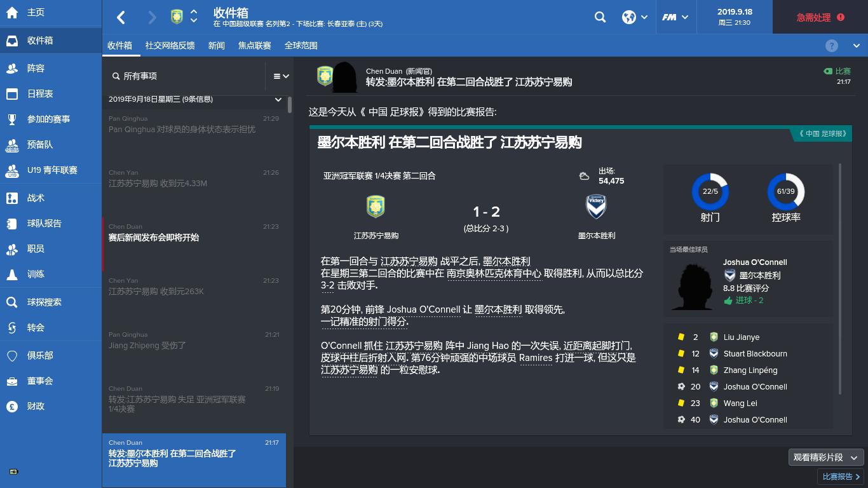Collapse the September 18 message group chevron
The height and width of the screenshot is (488, 868).
tap(278, 99)
